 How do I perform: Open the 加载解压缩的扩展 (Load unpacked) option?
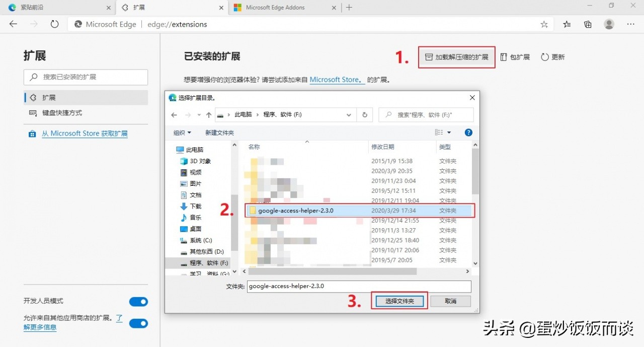tap(456, 57)
